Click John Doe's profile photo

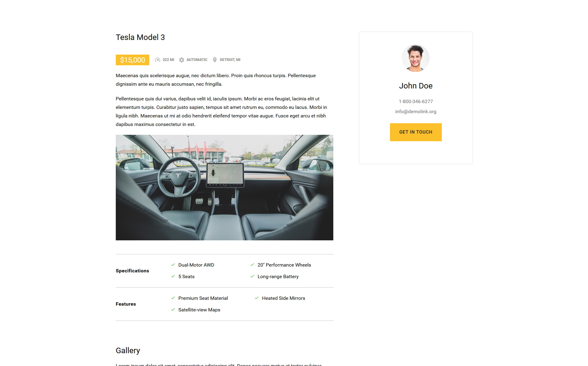click(x=416, y=58)
